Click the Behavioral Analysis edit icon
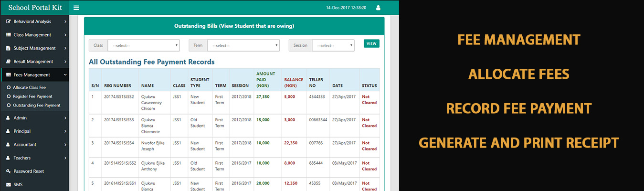This screenshot has width=644, height=191. 9,21
